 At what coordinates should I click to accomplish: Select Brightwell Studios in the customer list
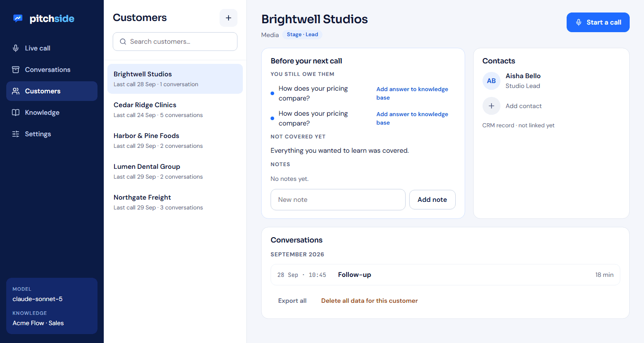point(175,79)
